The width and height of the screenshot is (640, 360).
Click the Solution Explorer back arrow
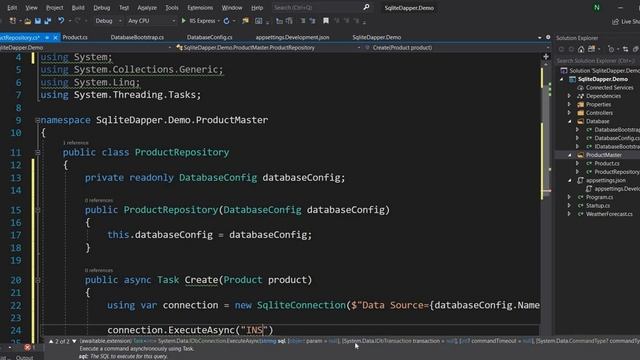click(x=562, y=49)
